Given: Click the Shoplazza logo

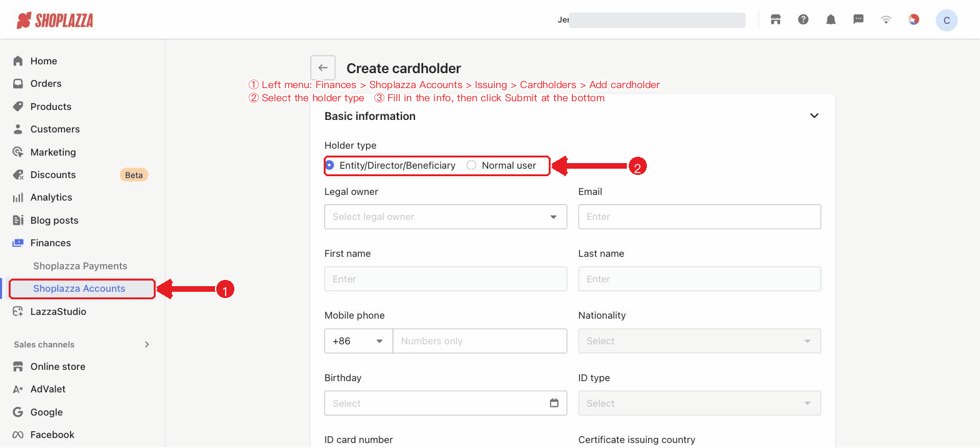Looking at the screenshot, I should point(55,20).
